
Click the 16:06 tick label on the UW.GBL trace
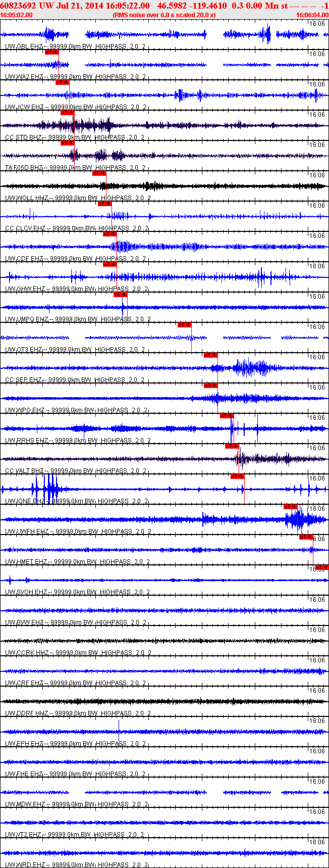[317, 24]
